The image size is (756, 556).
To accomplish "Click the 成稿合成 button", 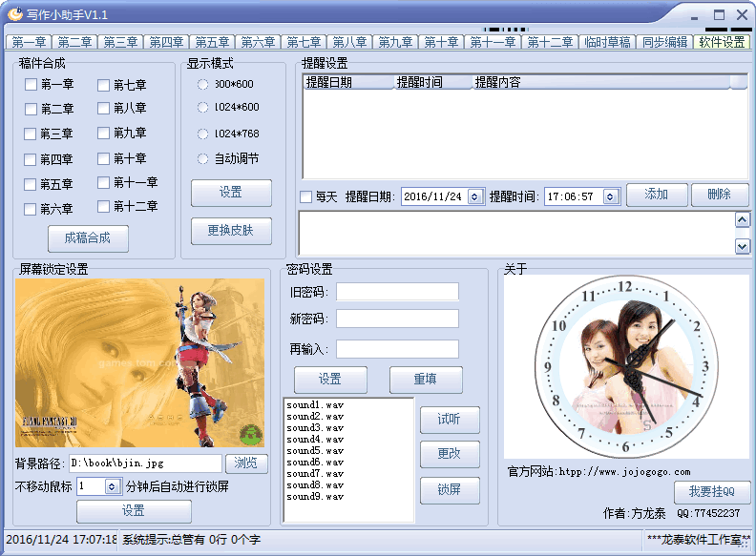I will [88, 238].
